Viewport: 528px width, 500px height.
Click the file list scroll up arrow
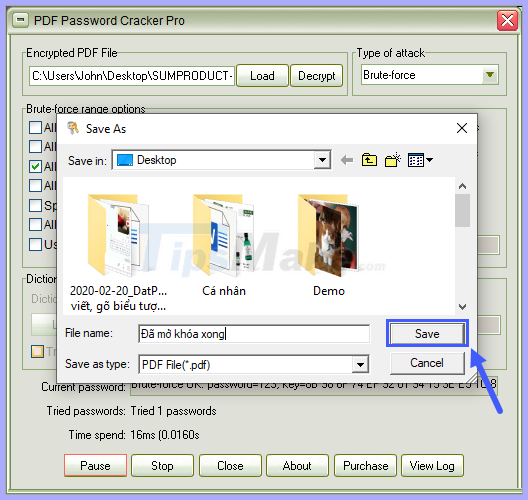pyautogui.click(x=462, y=186)
